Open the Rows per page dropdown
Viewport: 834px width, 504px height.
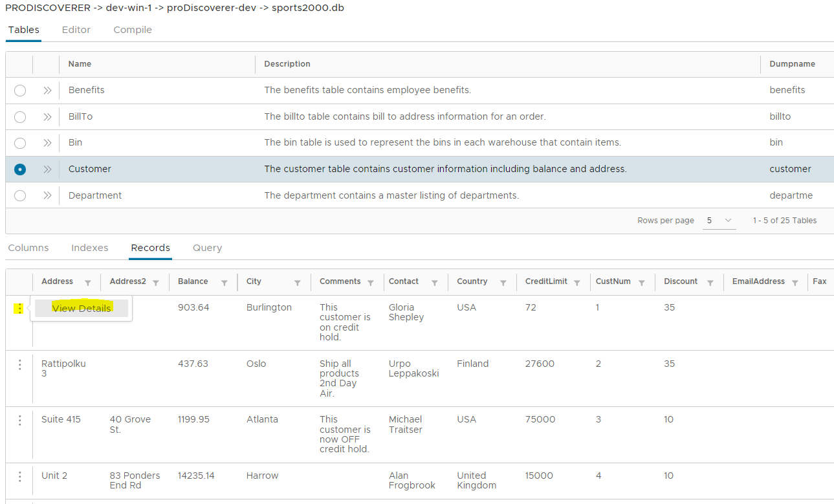pyautogui.click(x=719, y=220)
